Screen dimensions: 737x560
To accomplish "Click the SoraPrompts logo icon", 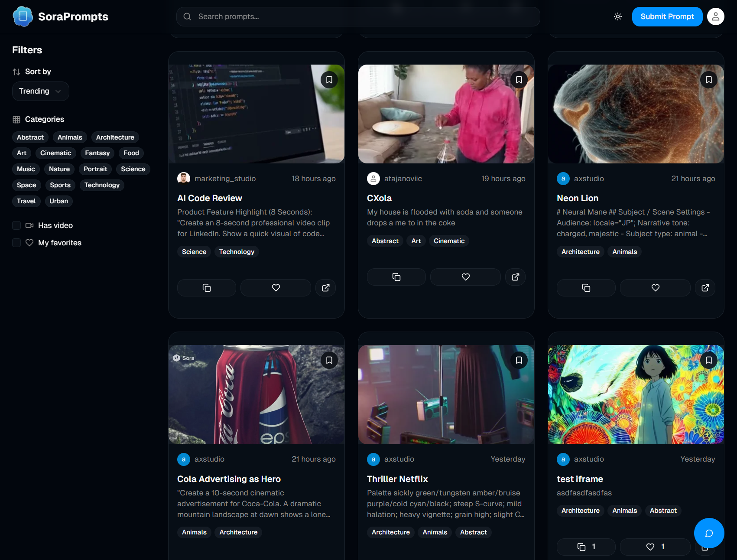I will [23, 16].
